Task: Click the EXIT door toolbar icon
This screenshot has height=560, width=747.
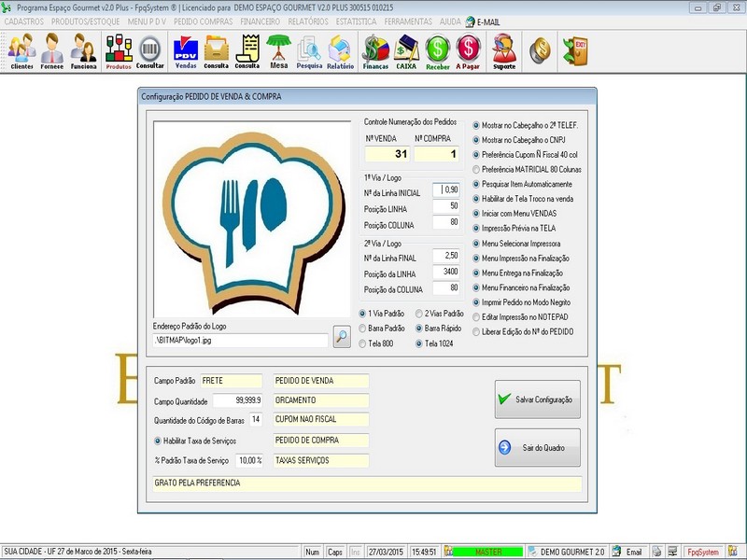Action: (575, 50)
